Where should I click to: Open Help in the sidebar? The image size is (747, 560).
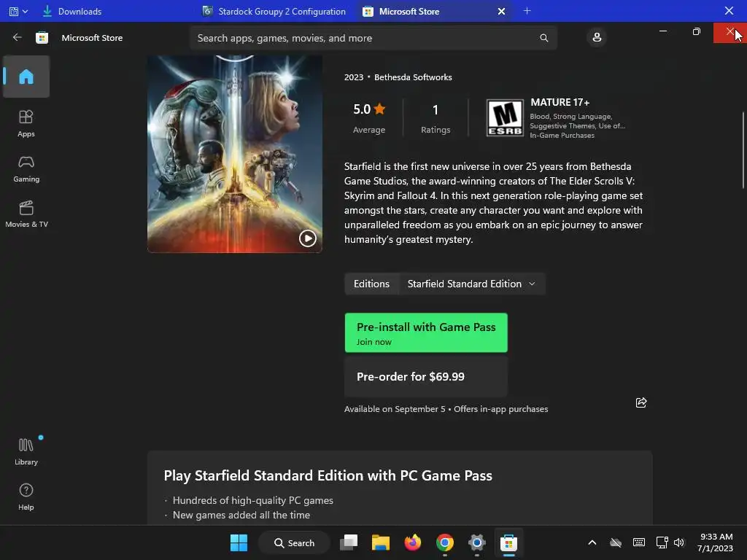pos(26,497)
